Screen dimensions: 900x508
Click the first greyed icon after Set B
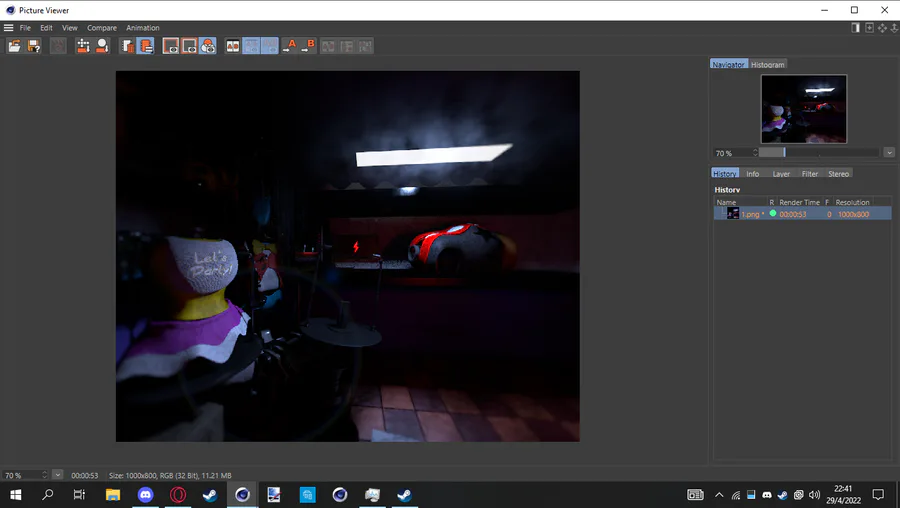[x=328, y=46]
